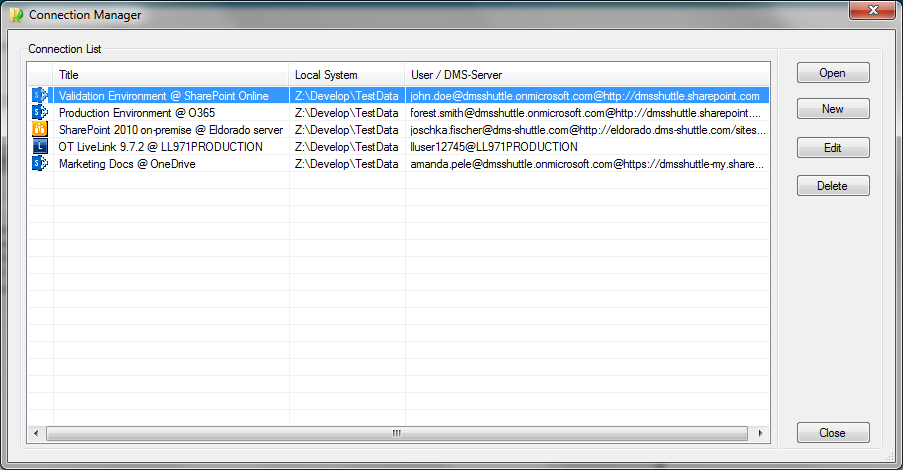This screenshot has height=470, width=903.
Task: Click the joschka.fischer@dms-shuttle.com server cell
Action: tap(588, 130)
